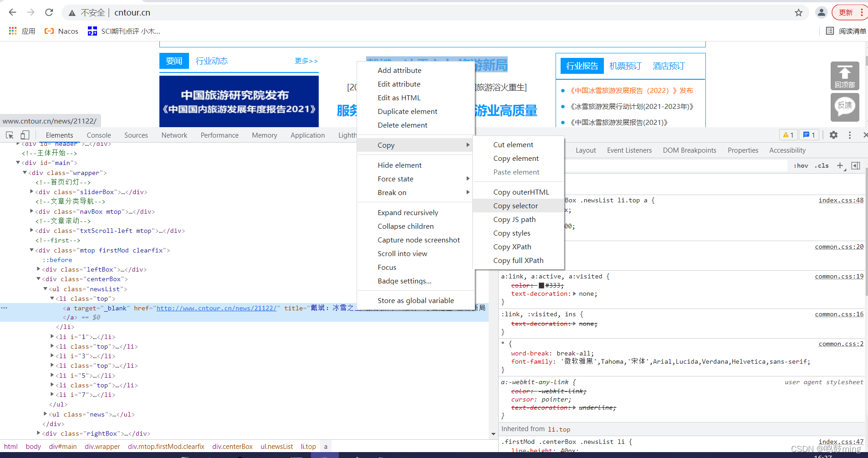
Task: Open DevTools settings gear icon
Action: click(833, 135)
